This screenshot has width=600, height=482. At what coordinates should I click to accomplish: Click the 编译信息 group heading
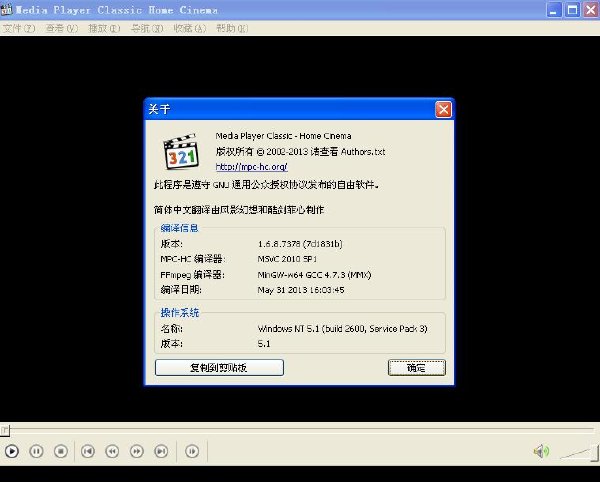click(179, 228)
